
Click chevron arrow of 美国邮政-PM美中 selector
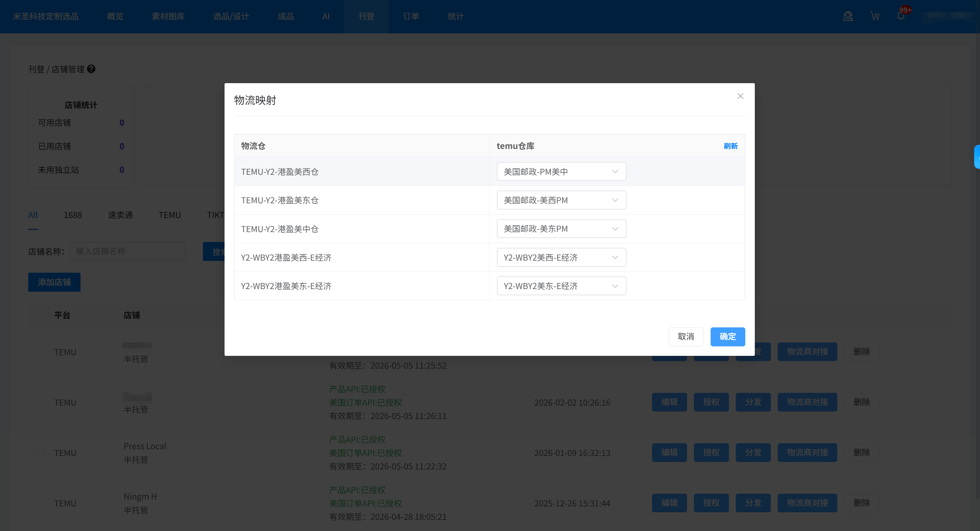coord(615,172)
